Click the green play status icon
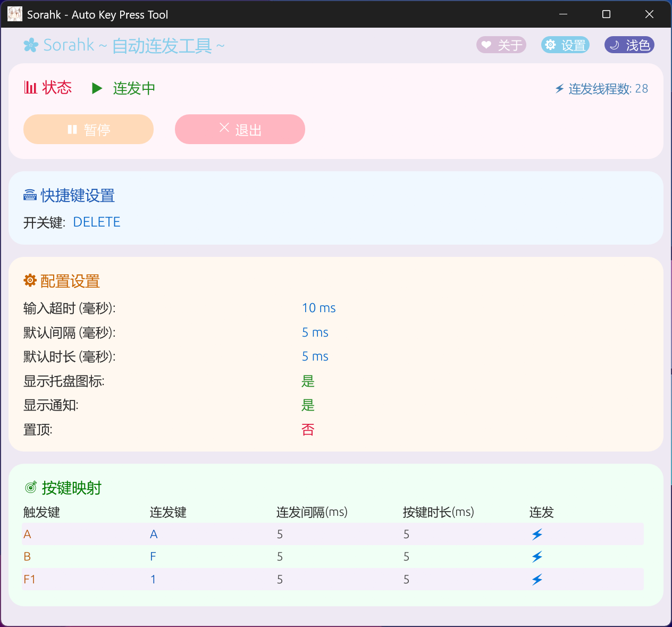Screen dimensions: 672x627 pos(97,88)
